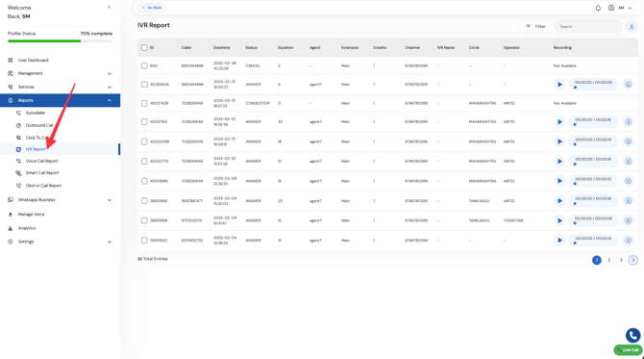
Task: Tick the checkbox for the VODAFONE call row
Action: click(144, 220)
